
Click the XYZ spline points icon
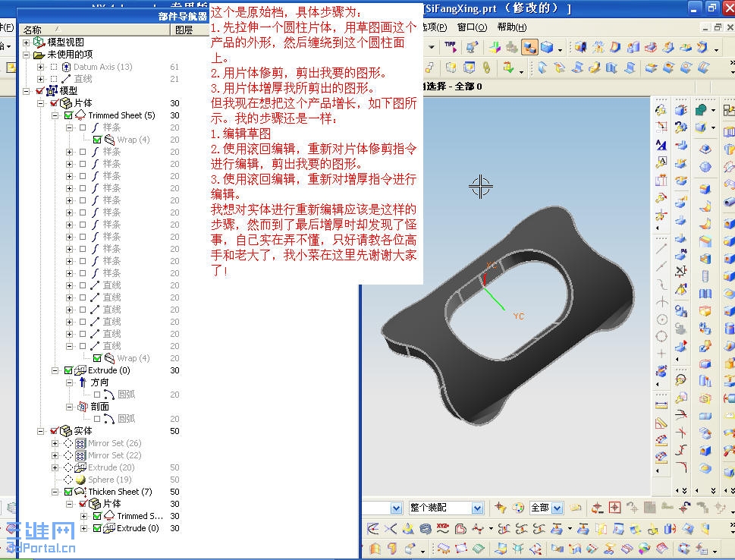[x=442, y=529]
